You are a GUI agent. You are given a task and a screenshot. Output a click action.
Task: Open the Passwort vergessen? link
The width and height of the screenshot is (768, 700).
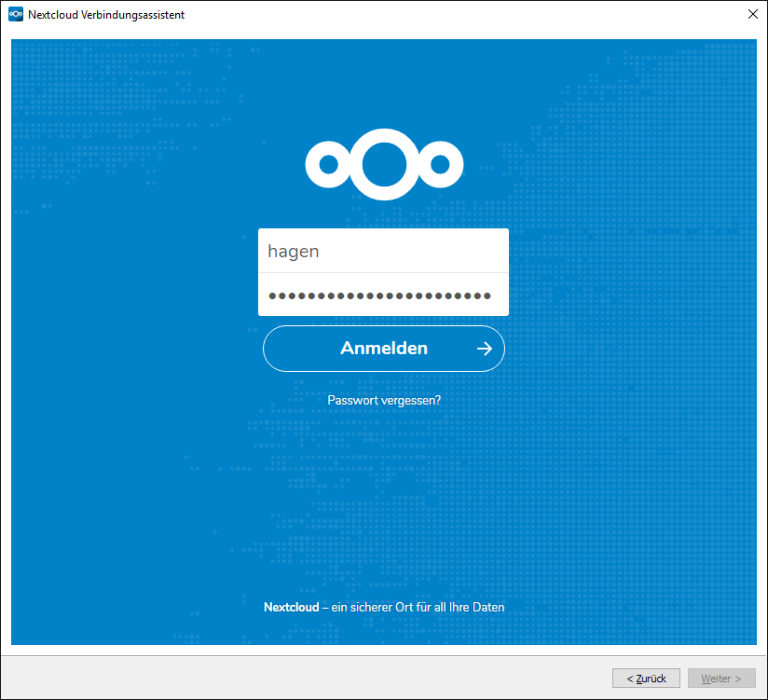[x=384, y=401]
